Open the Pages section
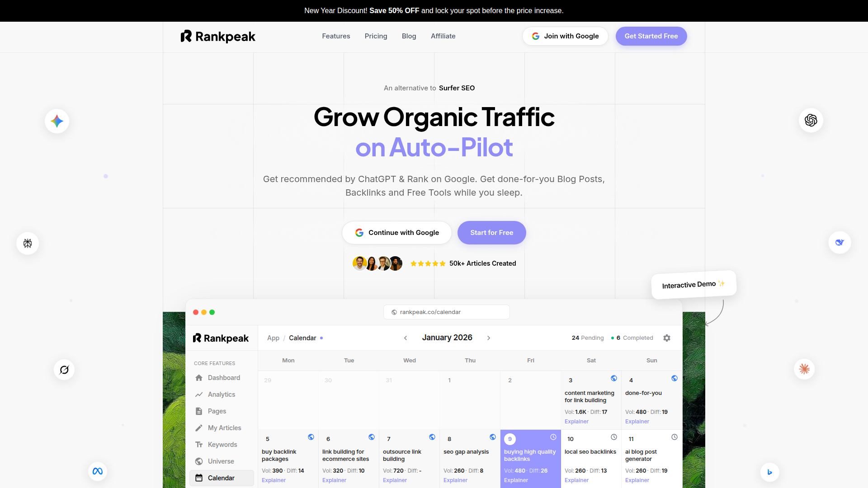Screen dimensions: 868x488 pos(217,411)
